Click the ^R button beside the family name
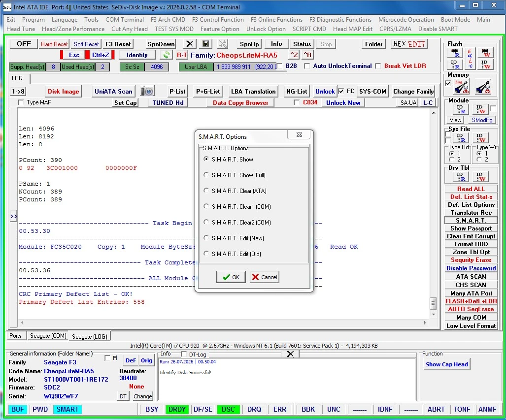 click(x=308, y=55)
